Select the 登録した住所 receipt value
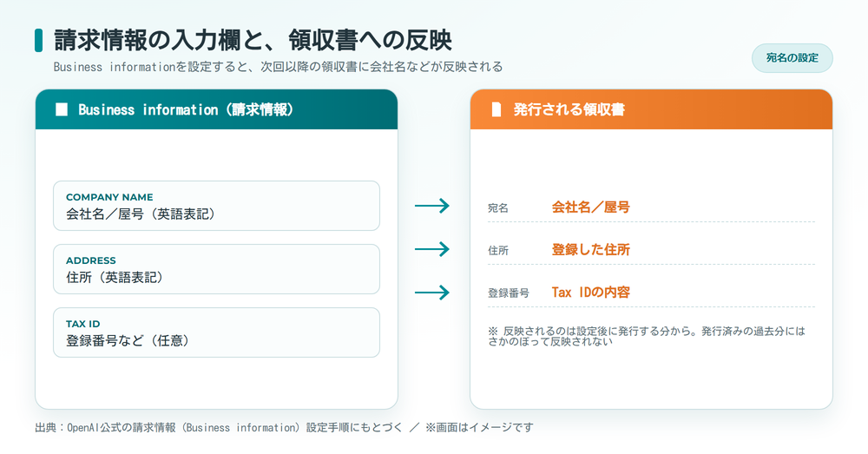 tap(590, 250)
